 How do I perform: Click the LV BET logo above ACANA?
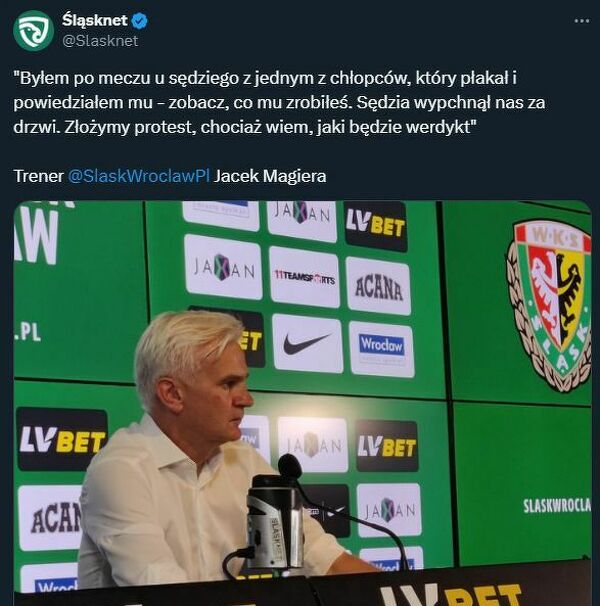(375, 225)
